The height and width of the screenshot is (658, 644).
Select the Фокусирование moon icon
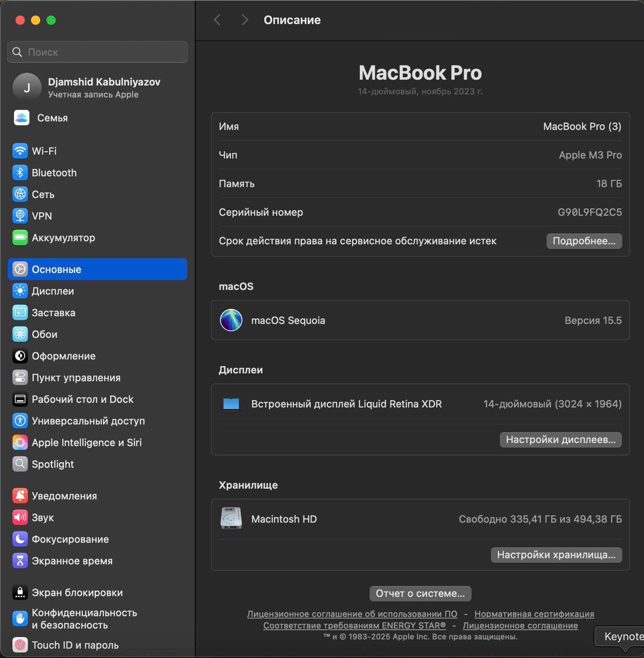pyautogui.click(x=20, y=539)
